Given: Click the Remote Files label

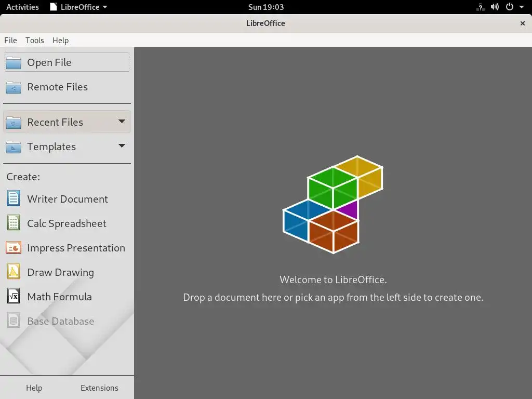Looking at the screenshot, I should pos(57,87).
